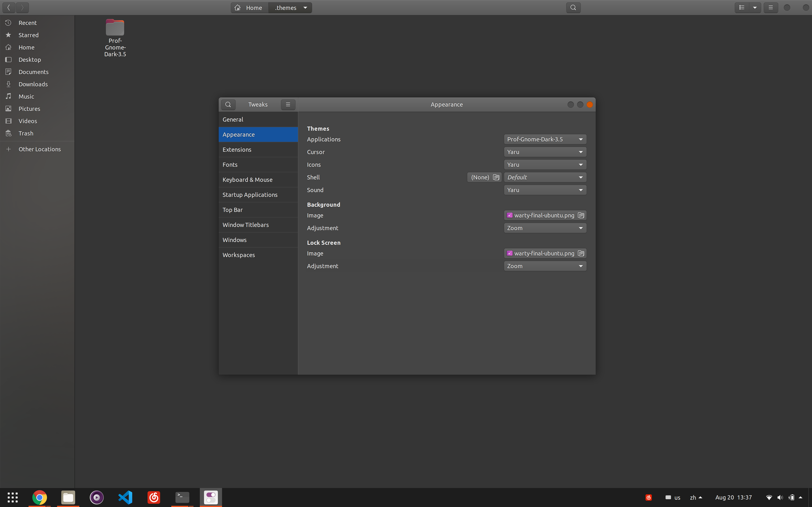Click browse button next to lock screen image
This screenshot has width=812, height=507.
[x=581, y=253]
